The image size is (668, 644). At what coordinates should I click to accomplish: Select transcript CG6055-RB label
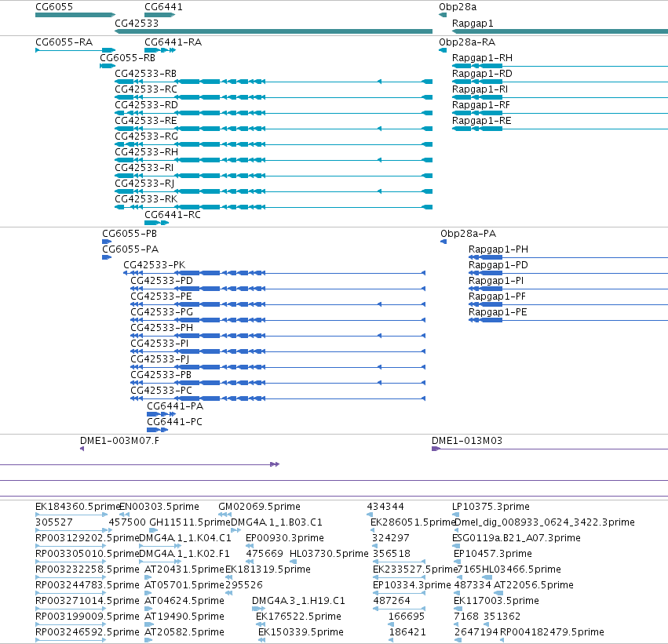[128, 58]
